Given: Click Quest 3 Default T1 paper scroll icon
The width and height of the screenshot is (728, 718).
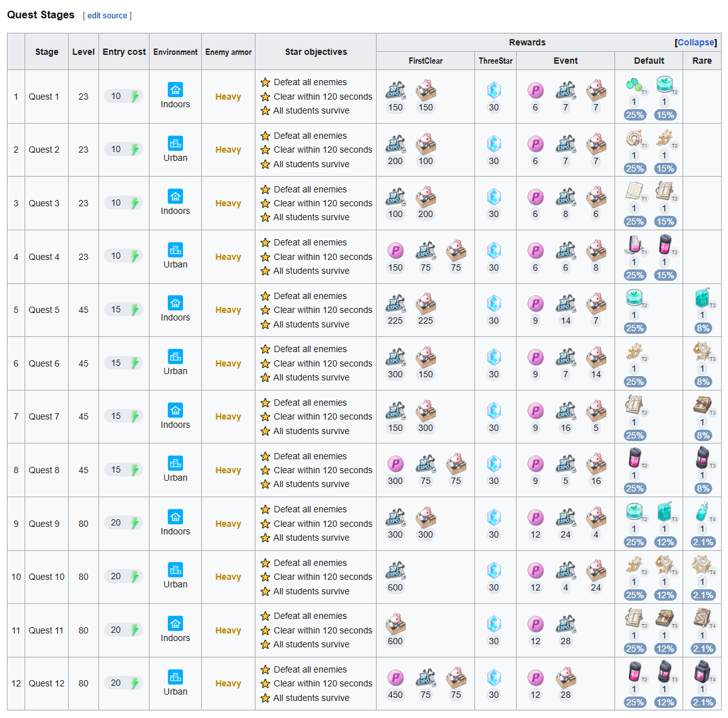Looking at the screenshot, I should click(x=634, y=191).
